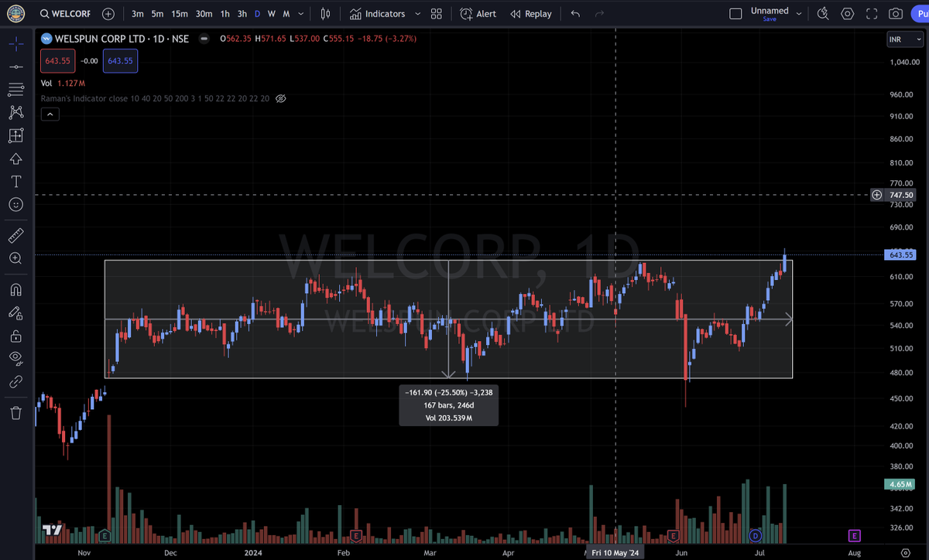Viewport: 929px width, 560px height.
Task: Toggle stay in drawing mode
Action: tap(15, 313)
